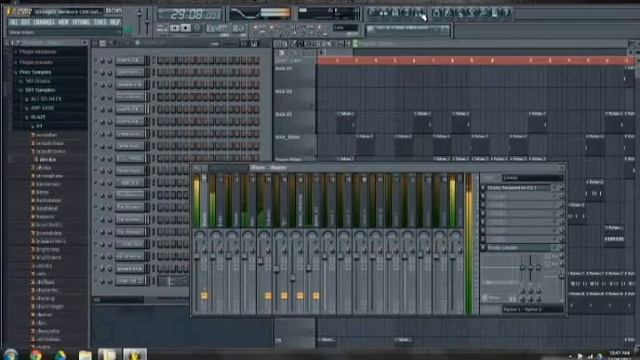Open the FILE menu
640x360 pixels.
click(14, 22)
